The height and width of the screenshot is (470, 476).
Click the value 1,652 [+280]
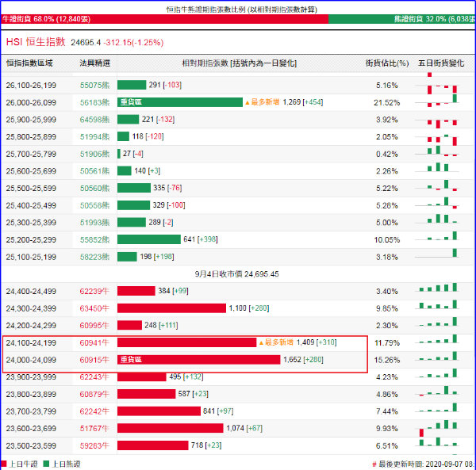(x=303, y=360)
